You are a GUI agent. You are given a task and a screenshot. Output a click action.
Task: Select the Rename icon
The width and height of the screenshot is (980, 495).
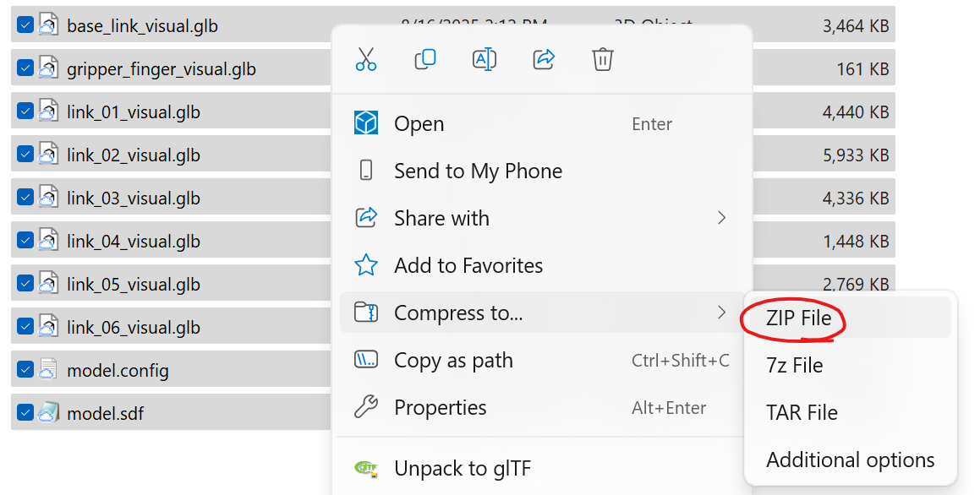[484, 59]
